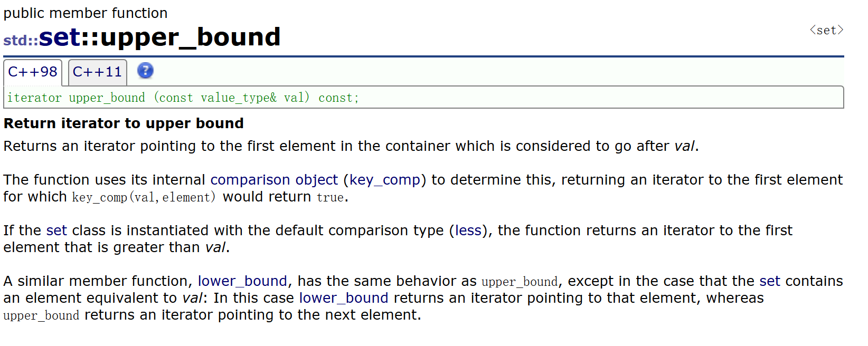This screenshot has height=346, width=868.
Task: Click the bold 'upper_bound' in page title
Action: click(190, 37)
